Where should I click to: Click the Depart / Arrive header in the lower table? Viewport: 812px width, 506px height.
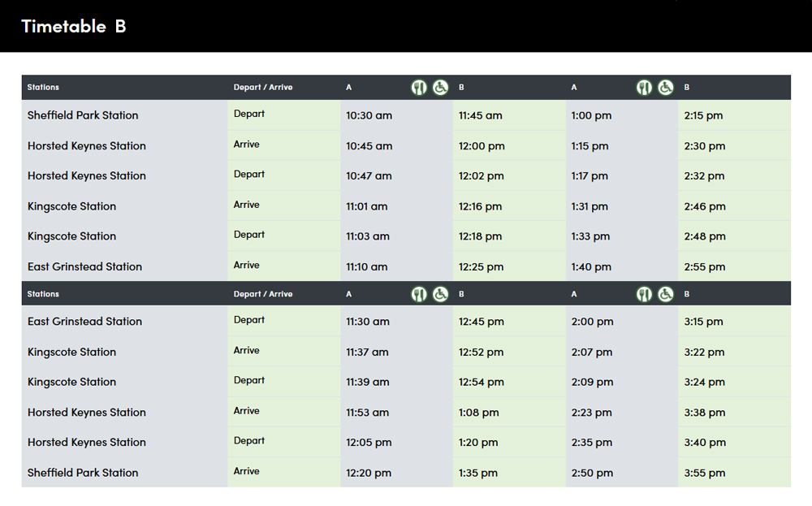tap(263, 294)
